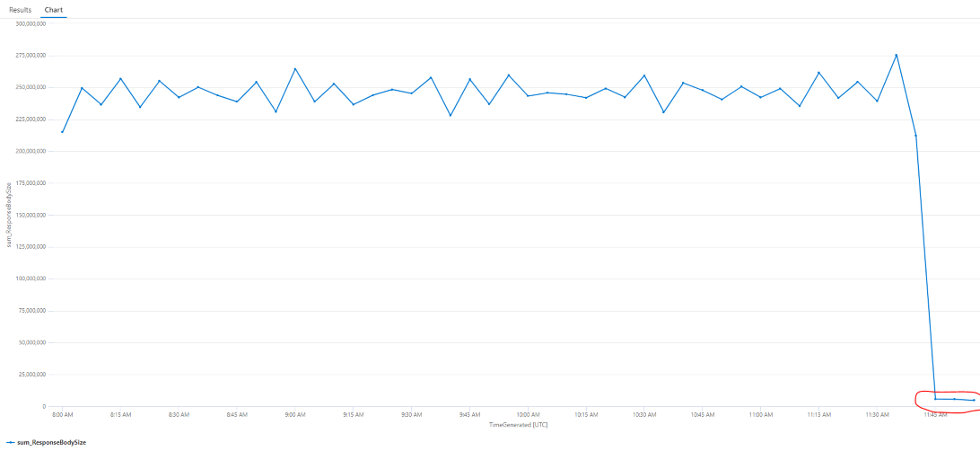Pick the peak data point at 9:00 AM
Image resolution: width=980 pixels, height=451 pixels.
pos(295,69)
